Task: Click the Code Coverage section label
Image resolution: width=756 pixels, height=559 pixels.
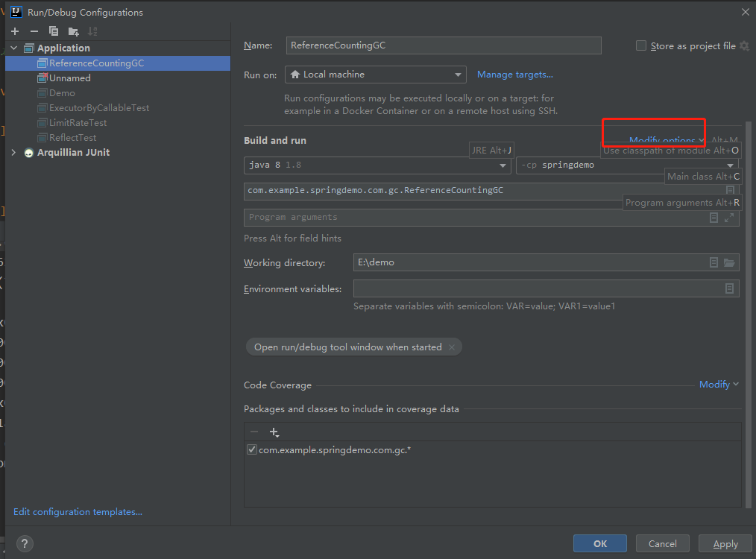Action: click(277, 385)
